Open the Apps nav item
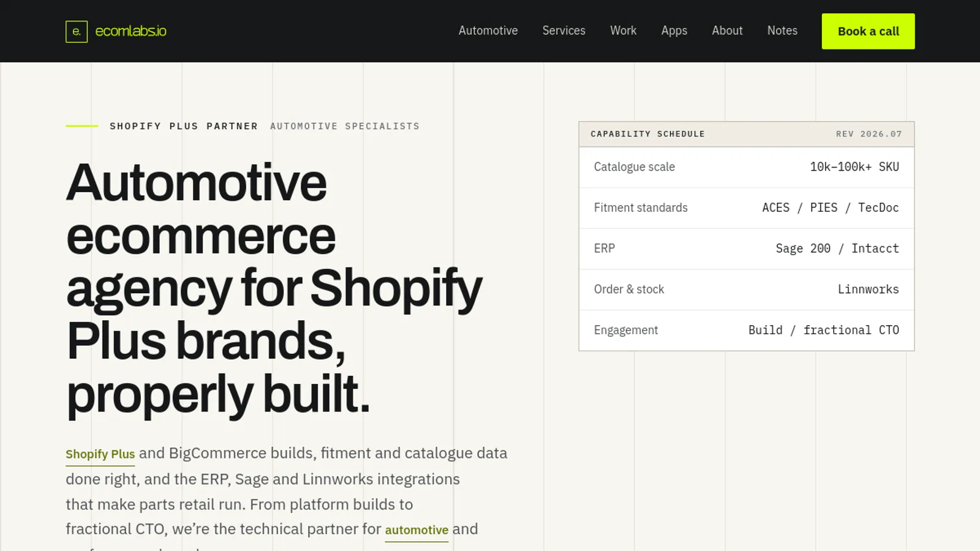Viewport: 980px width, 551px height. (674, 31)
